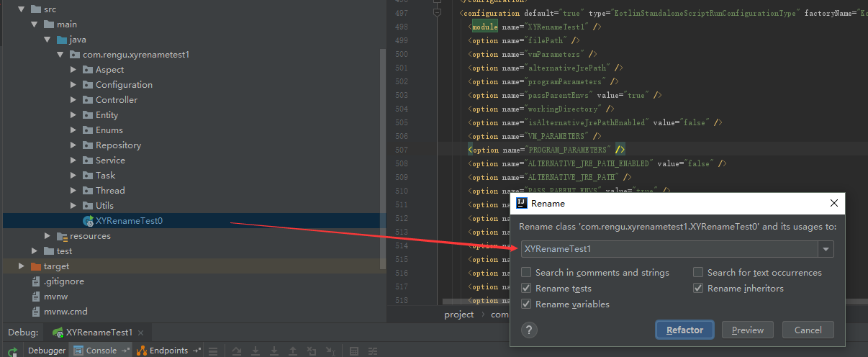The image size is (868, 357).
Task: Click the fold marker at configuration line 497
Action: pos(437,13)
